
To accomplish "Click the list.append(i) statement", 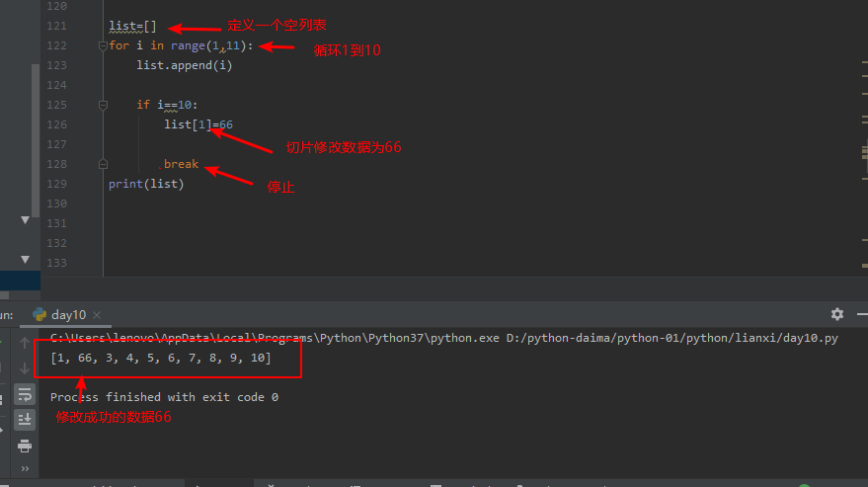I will pyautogui.click(x=185, y=65).
